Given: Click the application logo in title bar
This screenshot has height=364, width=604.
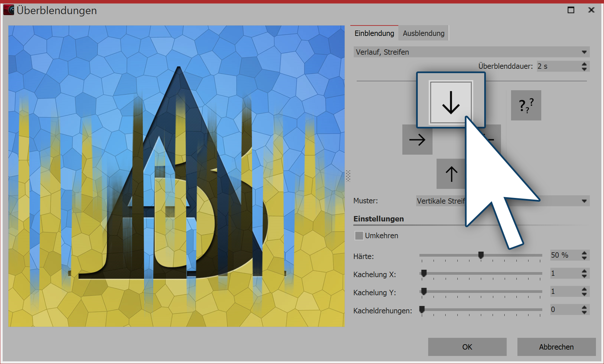Looking at the screenshot, I should click(x=9, y=10).
